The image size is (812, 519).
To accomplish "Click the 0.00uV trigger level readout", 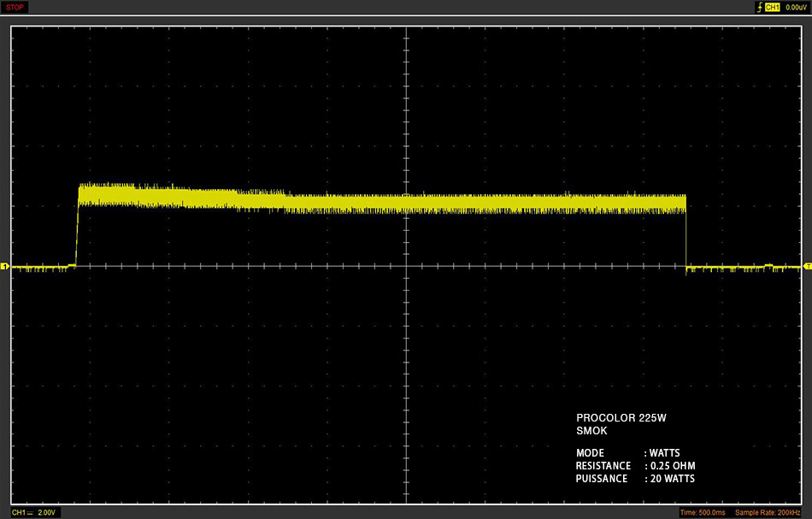I will click(x=796, y=7).
